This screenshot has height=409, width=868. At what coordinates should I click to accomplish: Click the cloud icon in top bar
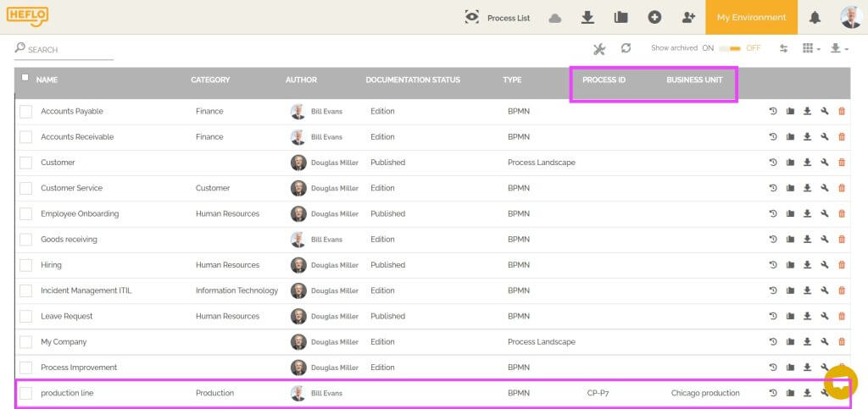click(x=555, y=18)
